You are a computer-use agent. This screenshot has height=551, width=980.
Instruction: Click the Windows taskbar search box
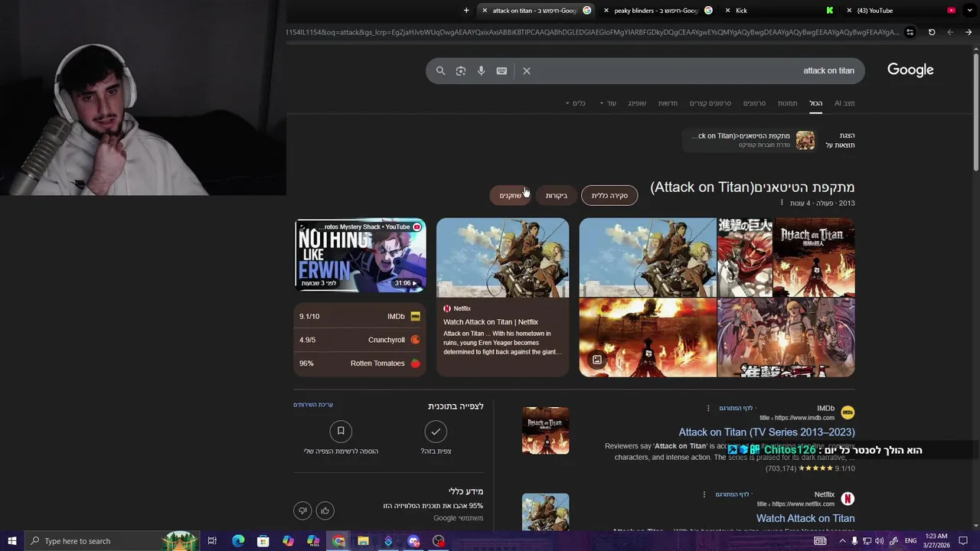pos(113,541)
